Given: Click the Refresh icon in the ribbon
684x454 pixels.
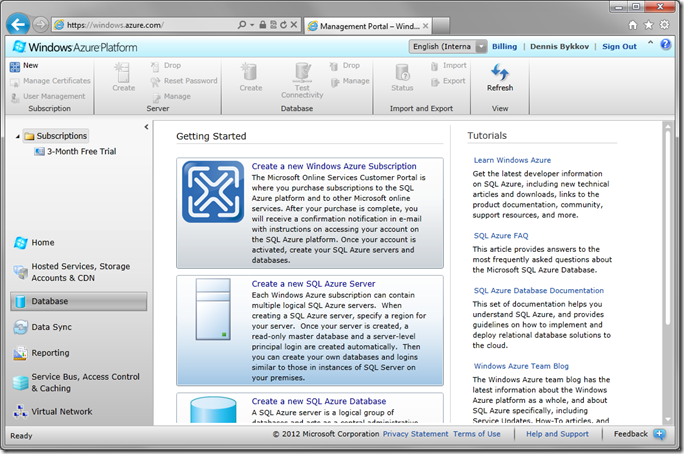Looking at the screenshot, I should tap(500, 72).
